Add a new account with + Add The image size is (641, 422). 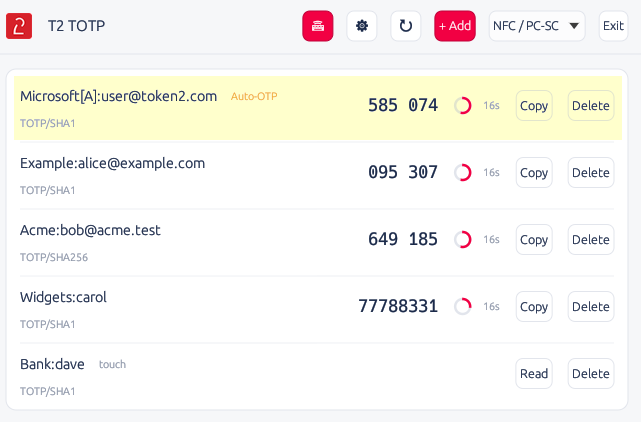pyautogui.click(x=455, y=26)
